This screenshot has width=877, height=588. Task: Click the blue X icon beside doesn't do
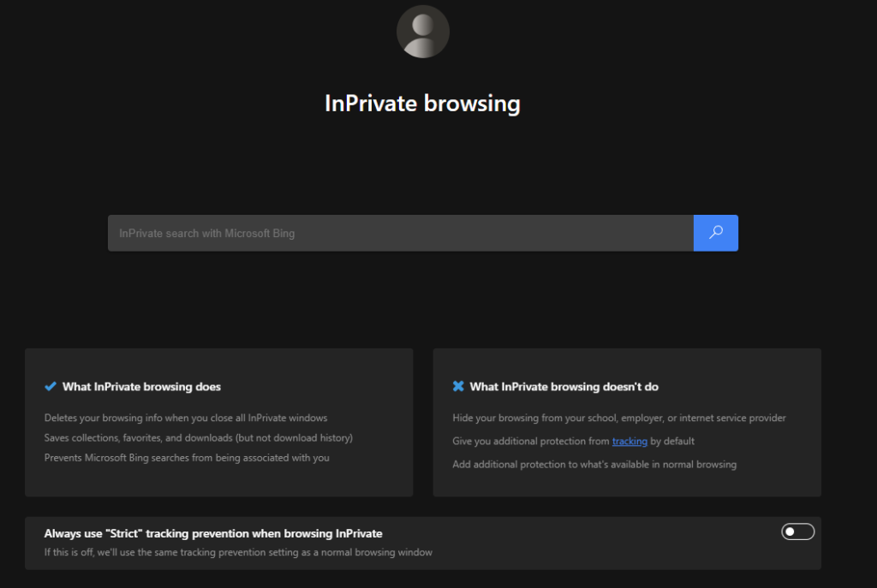[458, 386]
